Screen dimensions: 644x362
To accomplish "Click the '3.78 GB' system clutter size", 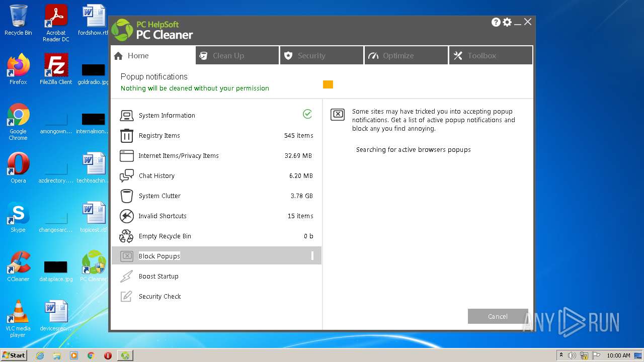I will pos(302,196).
